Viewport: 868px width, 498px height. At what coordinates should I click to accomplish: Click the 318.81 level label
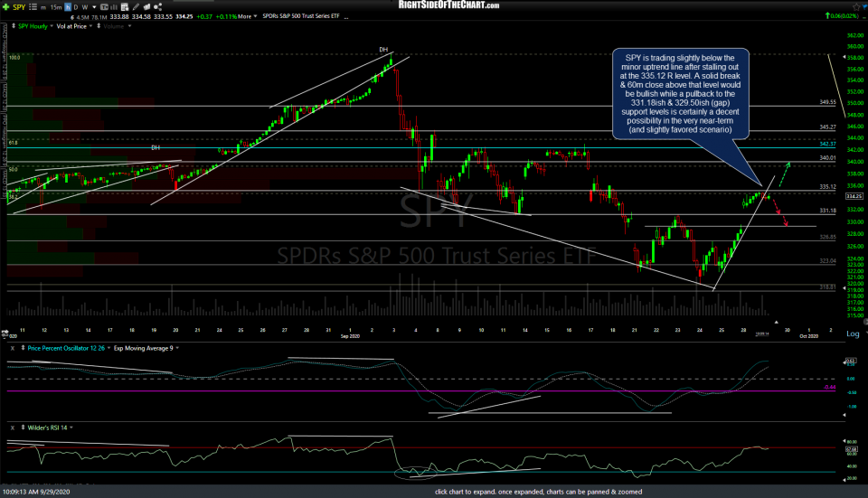827,287
